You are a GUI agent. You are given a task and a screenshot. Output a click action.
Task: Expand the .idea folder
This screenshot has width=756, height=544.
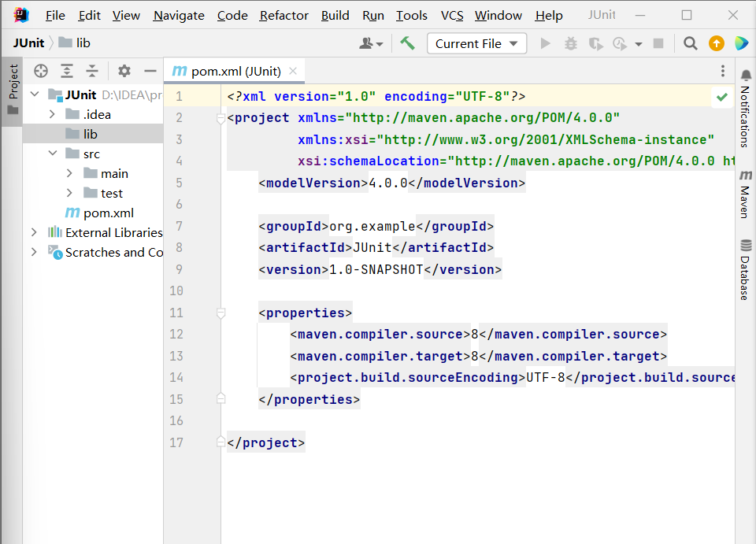(x=52, y=114)
